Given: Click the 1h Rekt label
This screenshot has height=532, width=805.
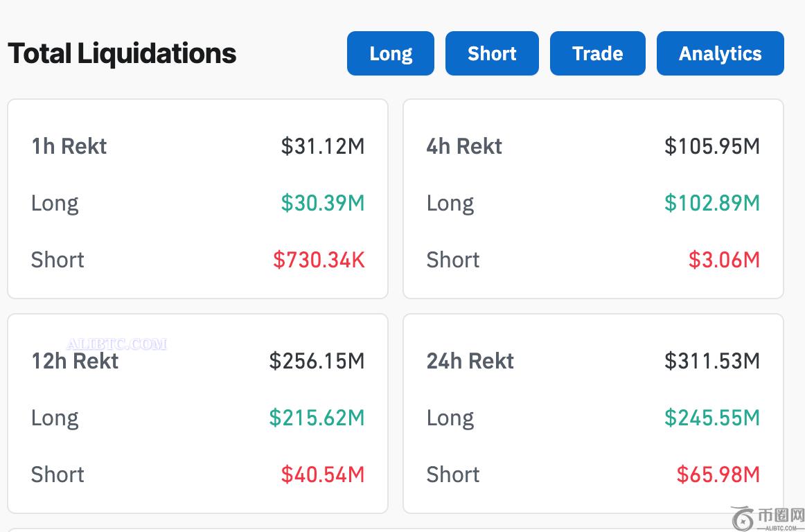Looking at the screenshot, I should tap(69, 146).
